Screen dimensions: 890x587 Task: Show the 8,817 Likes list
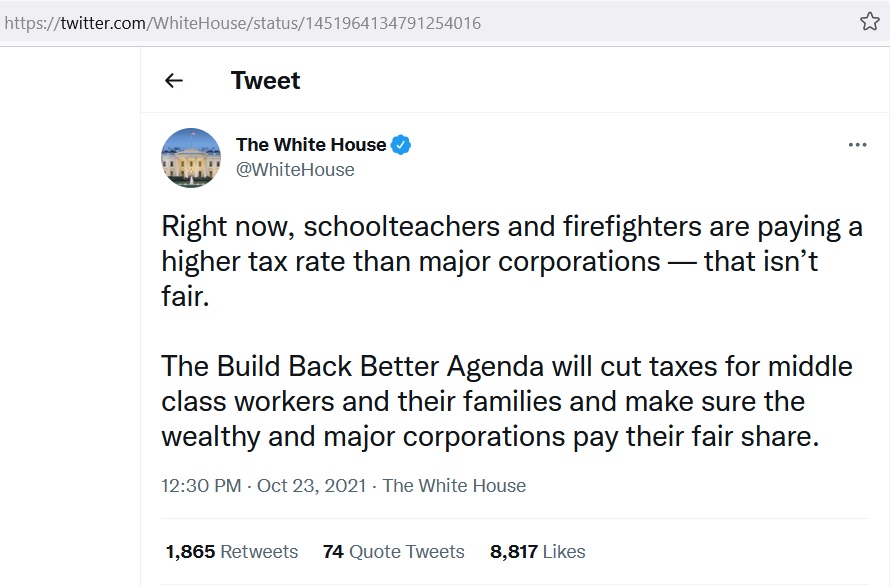pyautogui.click(x=537, y=551)
